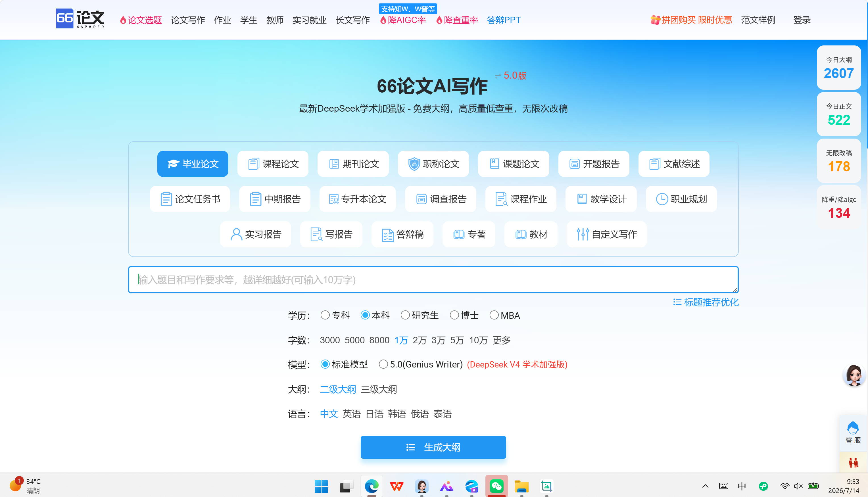Expand the 更多 word count options
868x497 pixels.
point(501,340)
